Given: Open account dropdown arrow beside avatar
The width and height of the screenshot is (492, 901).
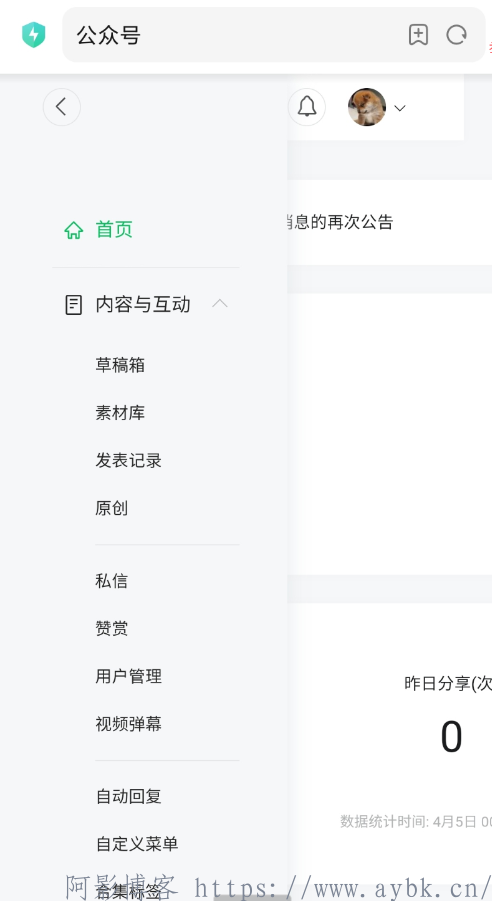Looking at the screenshot, I should [400, 107].
